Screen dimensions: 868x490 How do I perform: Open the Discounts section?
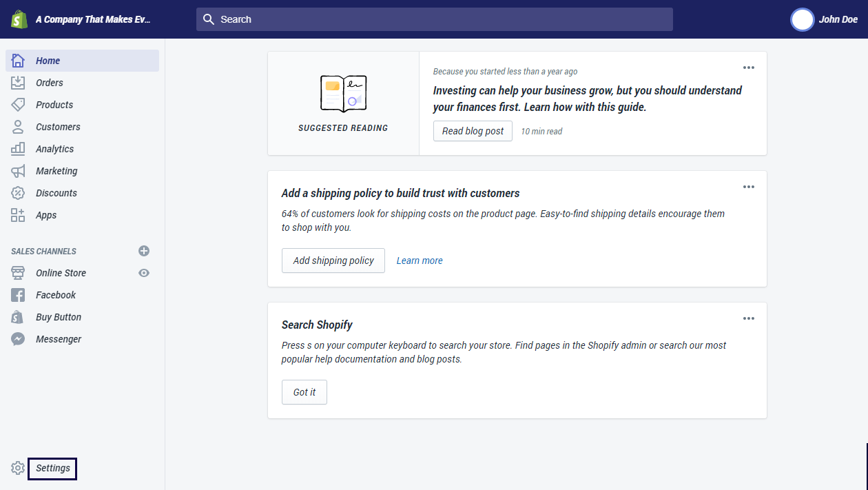pyautogui.click(x=55, y=193)
